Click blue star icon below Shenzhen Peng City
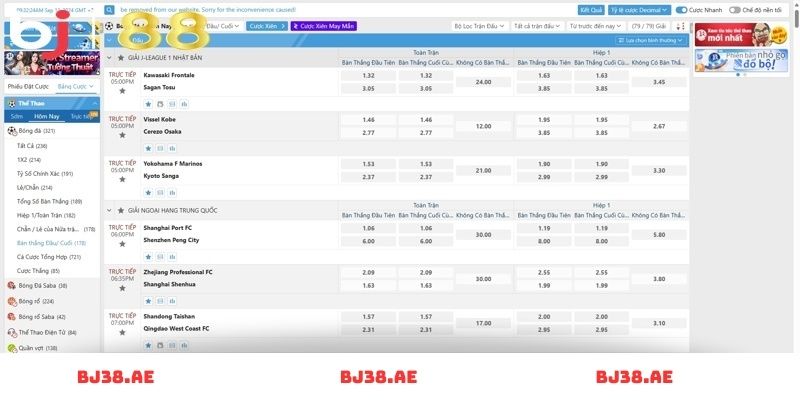 click(x=148, y=257)
